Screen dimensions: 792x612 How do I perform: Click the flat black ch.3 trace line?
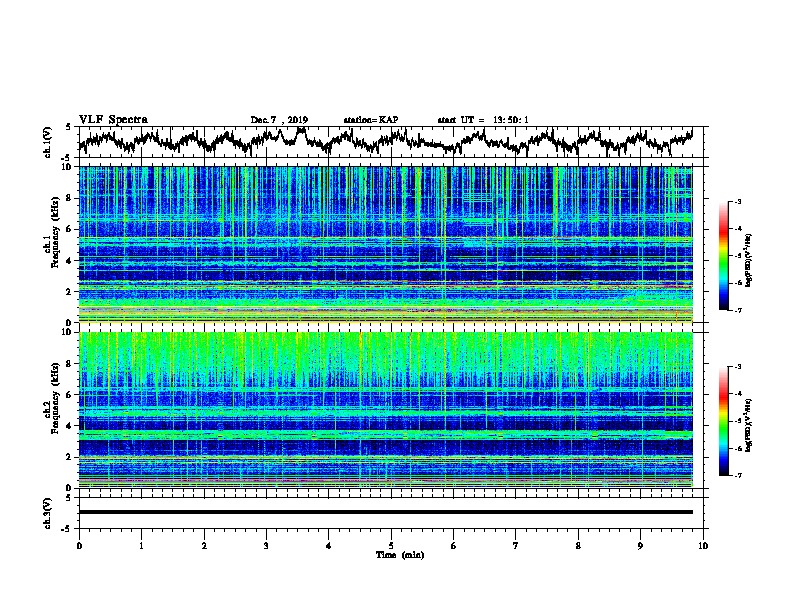point(385,512)
